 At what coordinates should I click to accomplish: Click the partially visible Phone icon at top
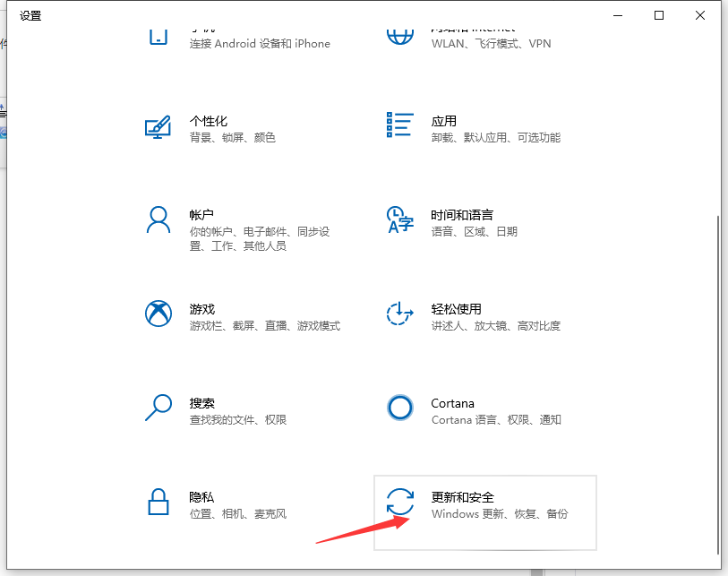[x=158, y=36]
